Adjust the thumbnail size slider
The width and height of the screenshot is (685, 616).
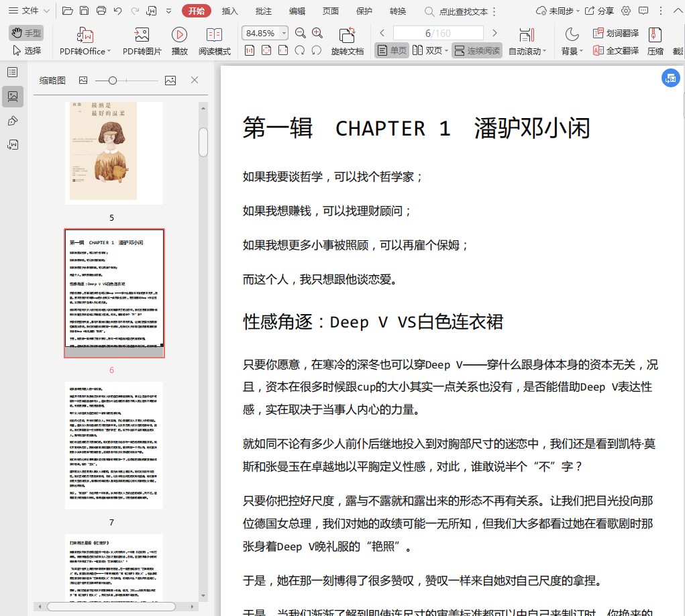click(113, 81)
